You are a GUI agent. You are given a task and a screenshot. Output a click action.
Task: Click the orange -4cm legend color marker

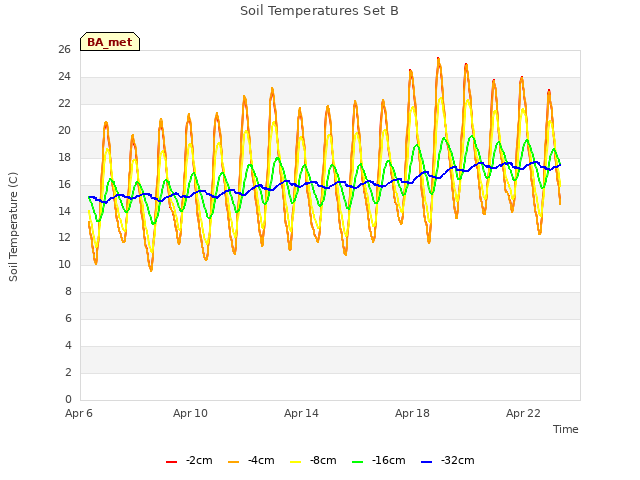(233, 462)
